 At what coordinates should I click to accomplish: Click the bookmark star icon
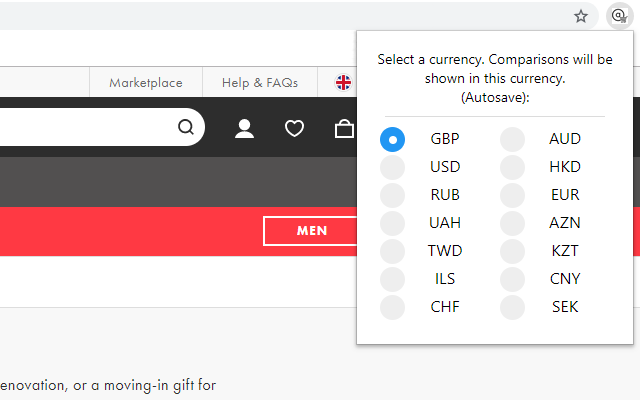tap(581, 16)
